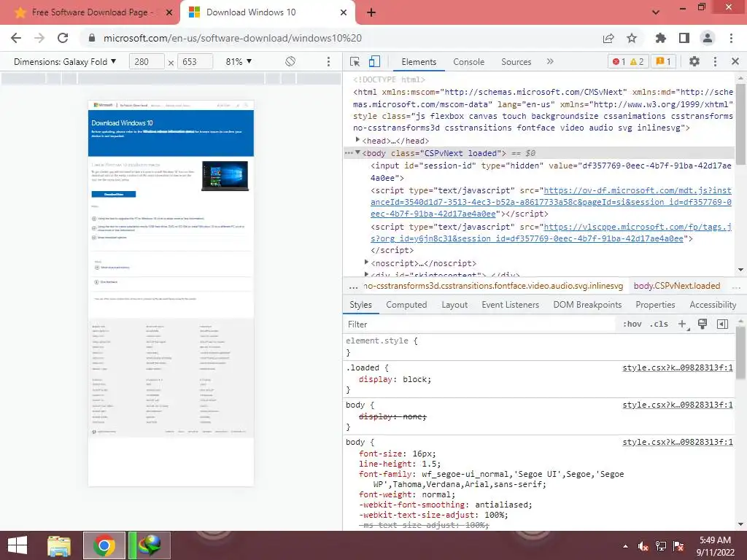Click the height field showing 653
The image size is (747, 560).
tap(194, 61)
